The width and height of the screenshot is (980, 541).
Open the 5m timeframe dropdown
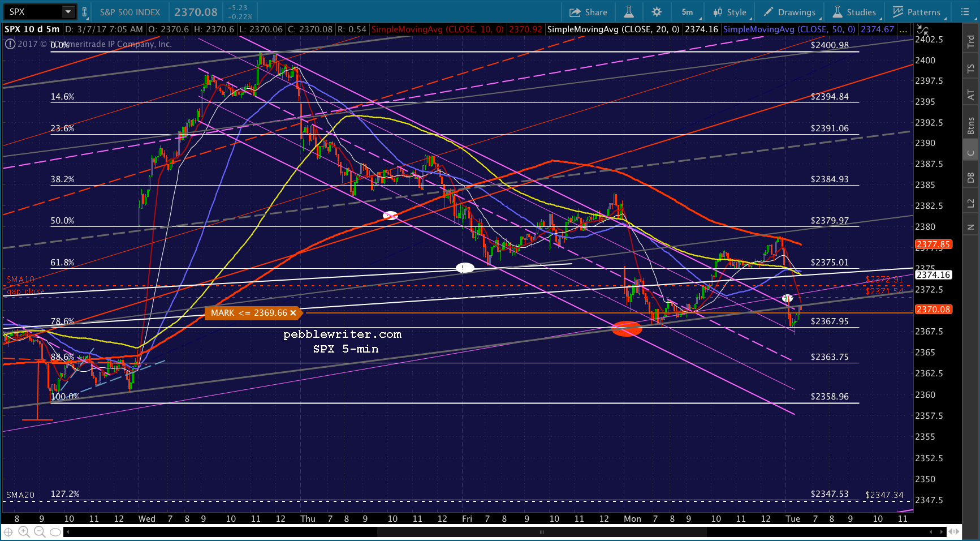[689, 12]
